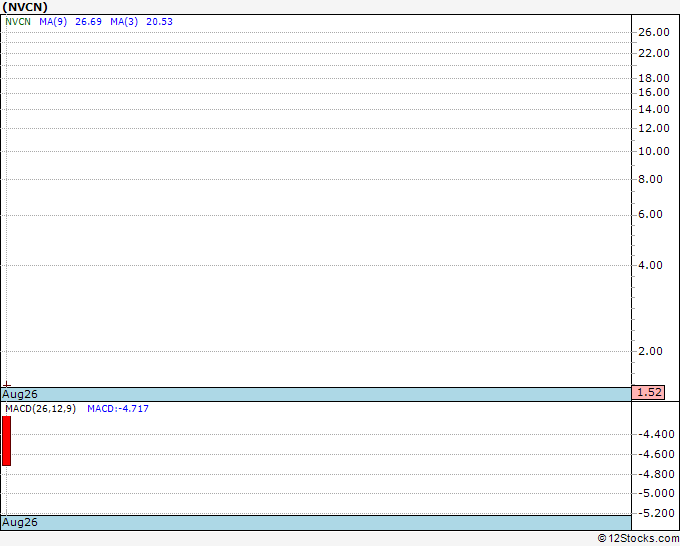Click the -5.200 MACD axis label

point(659,513)
